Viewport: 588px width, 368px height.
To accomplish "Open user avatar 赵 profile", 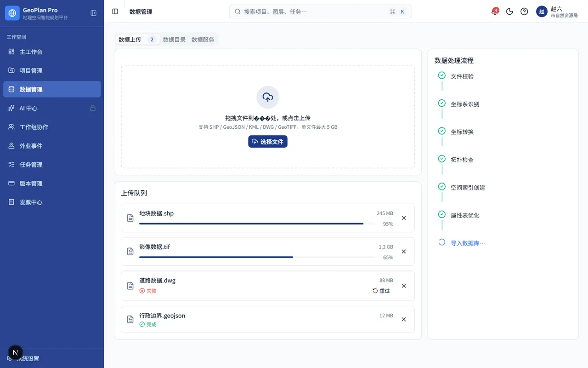I will tap(542, 11).
